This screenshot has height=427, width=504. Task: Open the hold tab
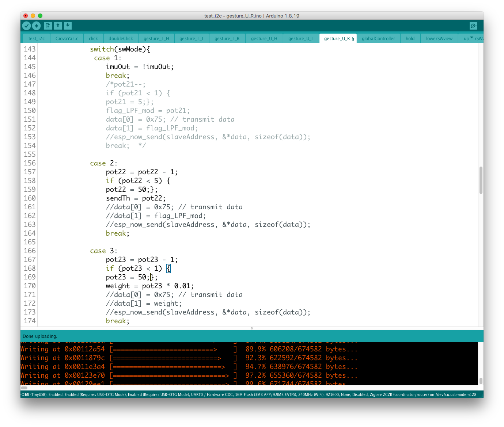tap(410, 39)
